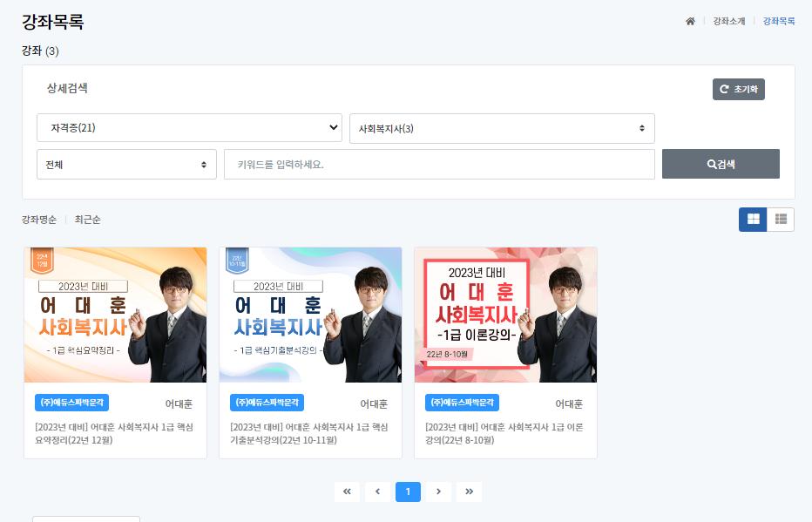
Task: Open 강좌목록 breadcrumb link
Action: click(x=778, y=21)
